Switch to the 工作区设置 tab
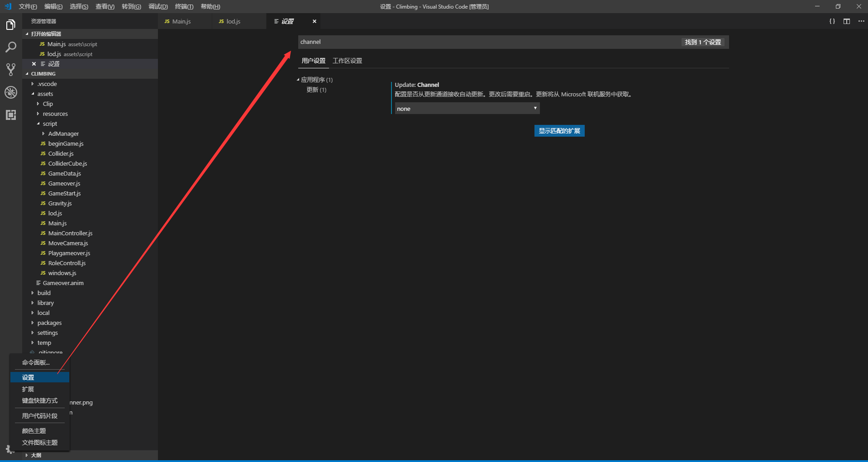 [347, 60]
